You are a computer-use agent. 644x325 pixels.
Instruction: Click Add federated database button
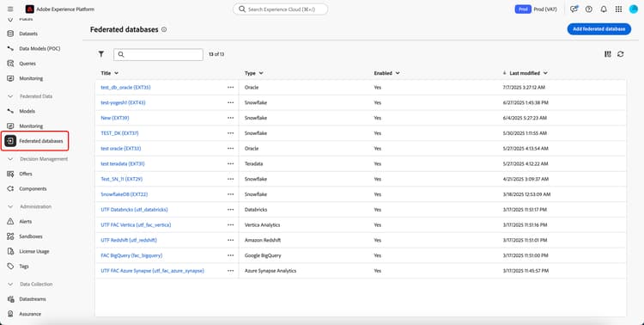click(x=598, y=29)
